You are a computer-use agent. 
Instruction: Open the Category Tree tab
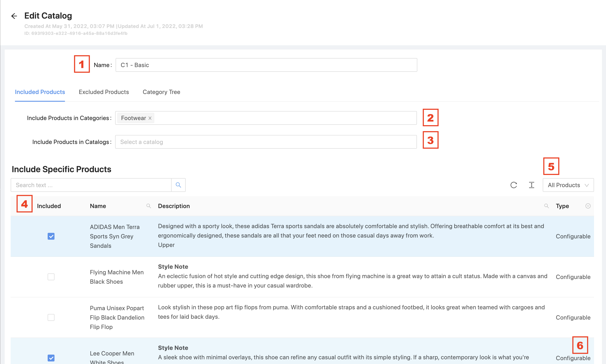pos(161,92)
